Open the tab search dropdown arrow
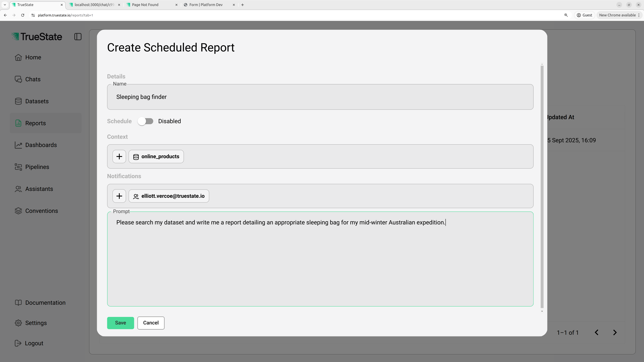 [x=5, y=5]
